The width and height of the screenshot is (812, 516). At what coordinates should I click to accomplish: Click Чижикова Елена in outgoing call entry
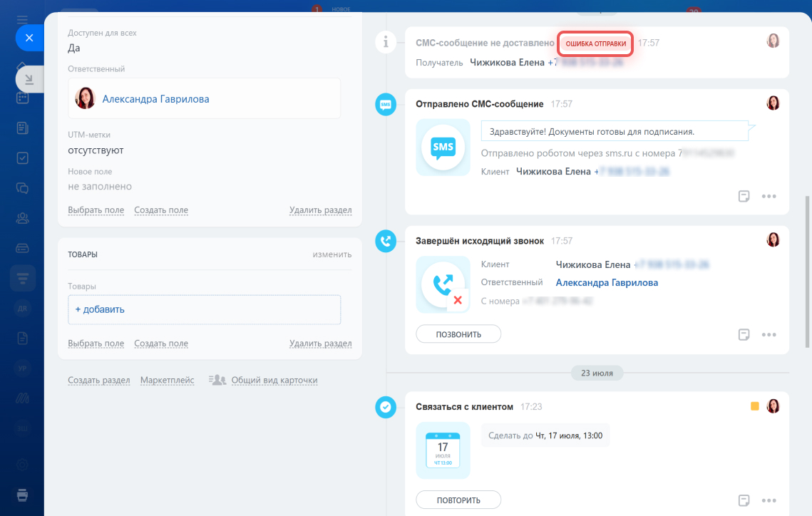593,264
